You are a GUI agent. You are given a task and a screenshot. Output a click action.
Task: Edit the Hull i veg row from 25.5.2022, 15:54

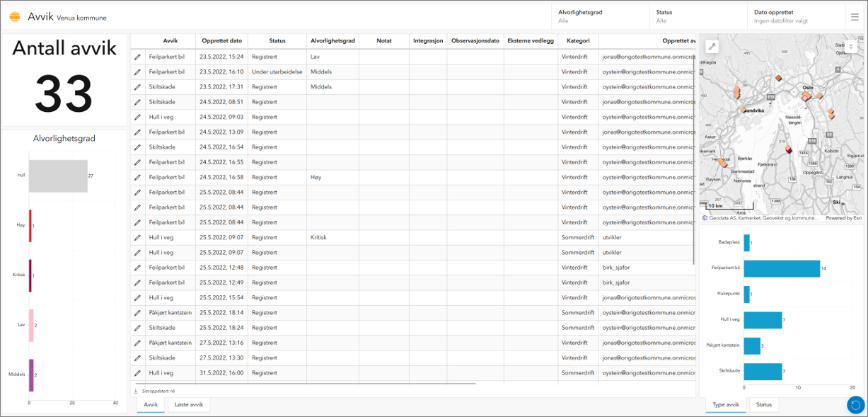coord(138,297)
